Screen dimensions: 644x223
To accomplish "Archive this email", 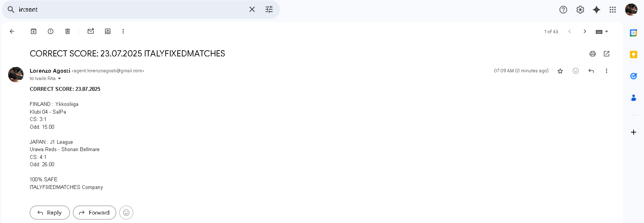I will coord(34,31).
